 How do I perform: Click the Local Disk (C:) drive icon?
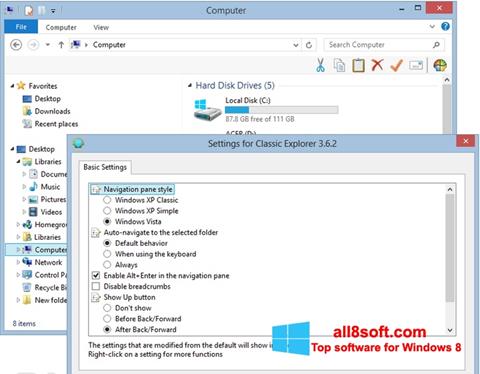[207, 110]
